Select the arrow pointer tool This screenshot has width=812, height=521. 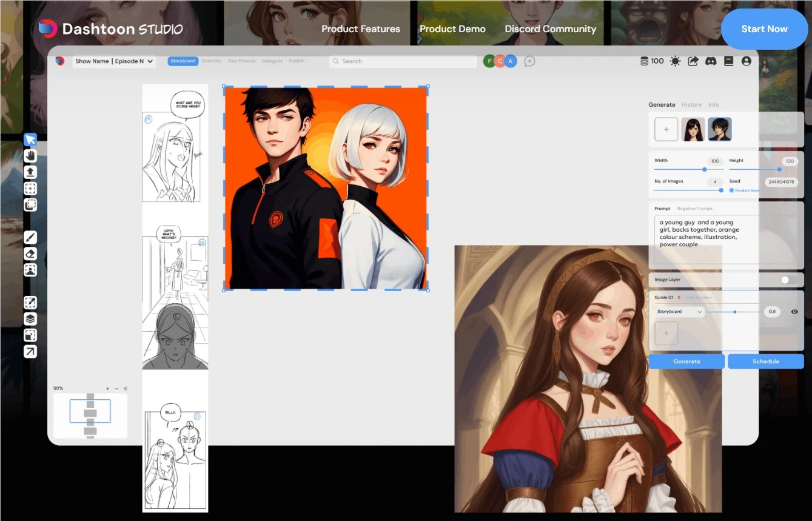tap(30, 139)
